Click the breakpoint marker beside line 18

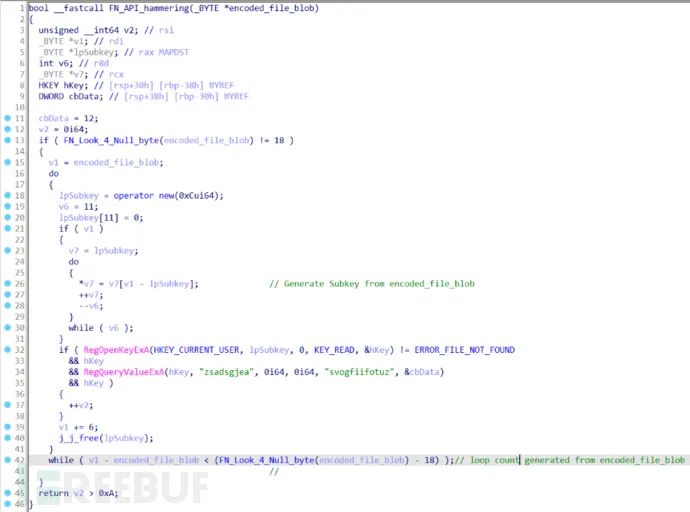click(x=7, y=195)
